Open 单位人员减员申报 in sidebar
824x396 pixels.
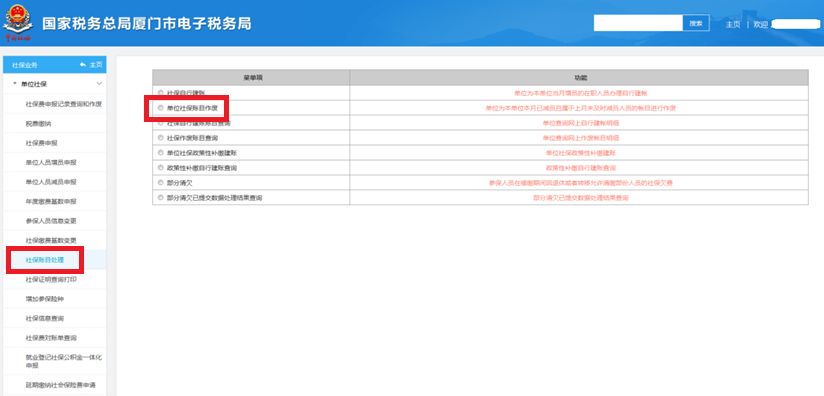click(51, 182)
